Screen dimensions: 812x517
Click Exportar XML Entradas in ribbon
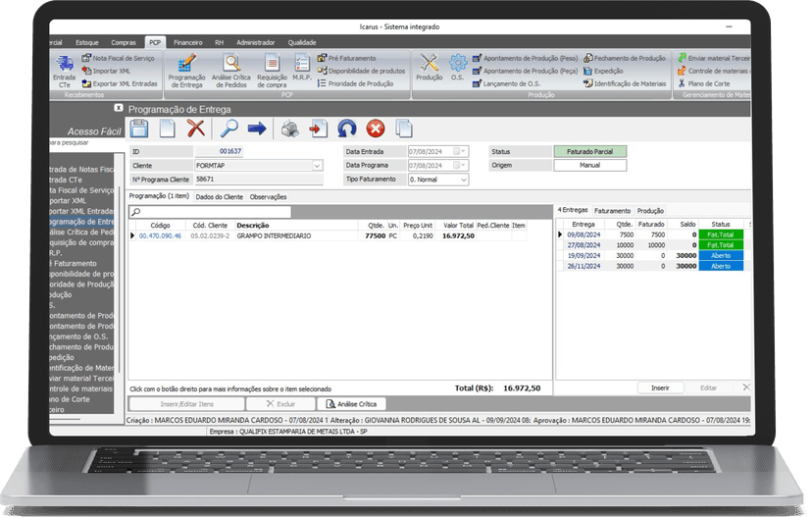coord(120,83)
